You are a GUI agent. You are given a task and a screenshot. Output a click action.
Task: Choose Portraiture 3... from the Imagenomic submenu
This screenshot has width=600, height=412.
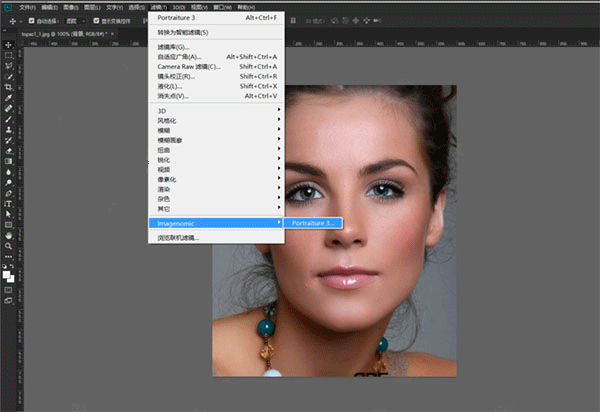click(314, 222)
